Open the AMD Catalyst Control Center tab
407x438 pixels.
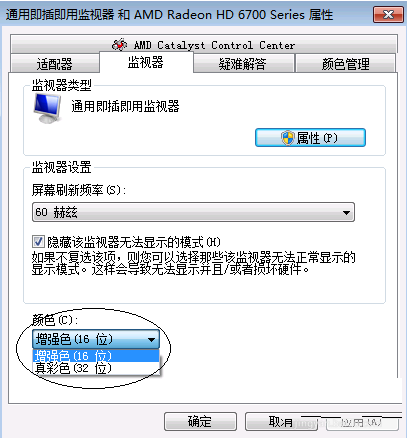tap(204, 44)
